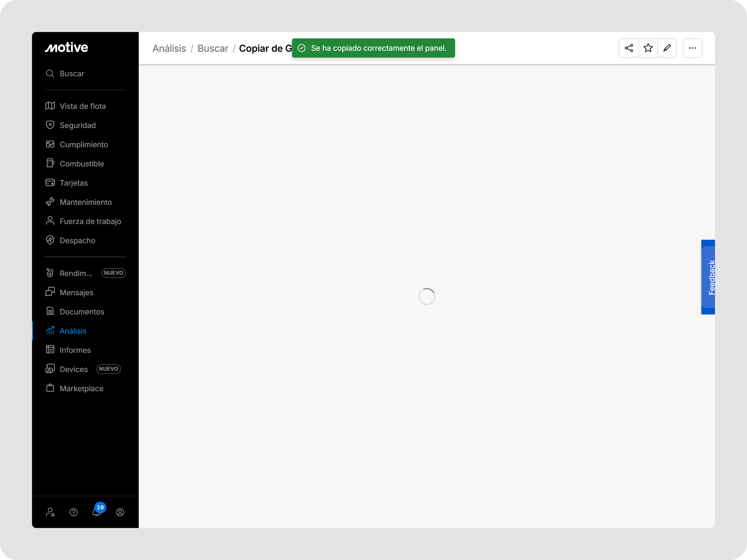Open the help question mark icon

pyautogui.click(x=74, y=512)
